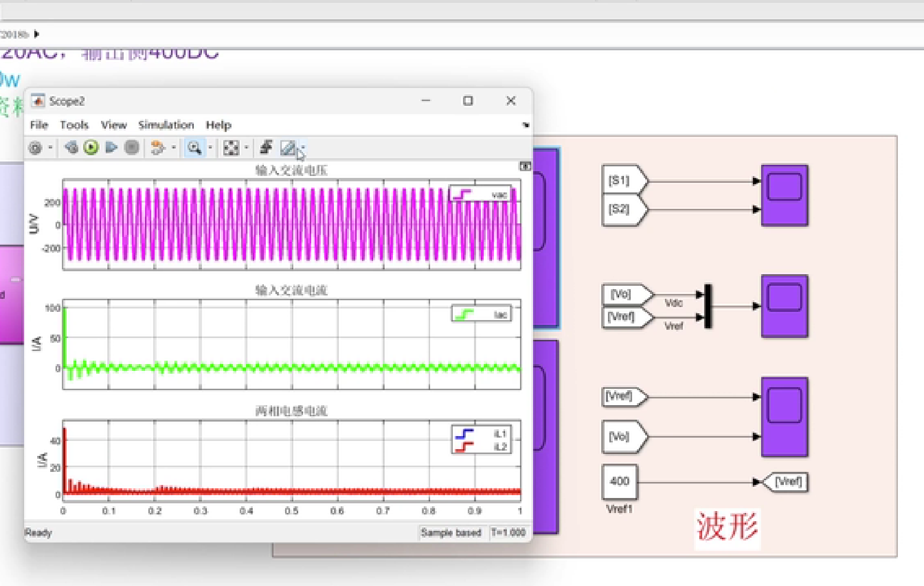Open the Help menu in Scope2
The height and width of the screenshot is (586, 924).
[x=218, y=125]
